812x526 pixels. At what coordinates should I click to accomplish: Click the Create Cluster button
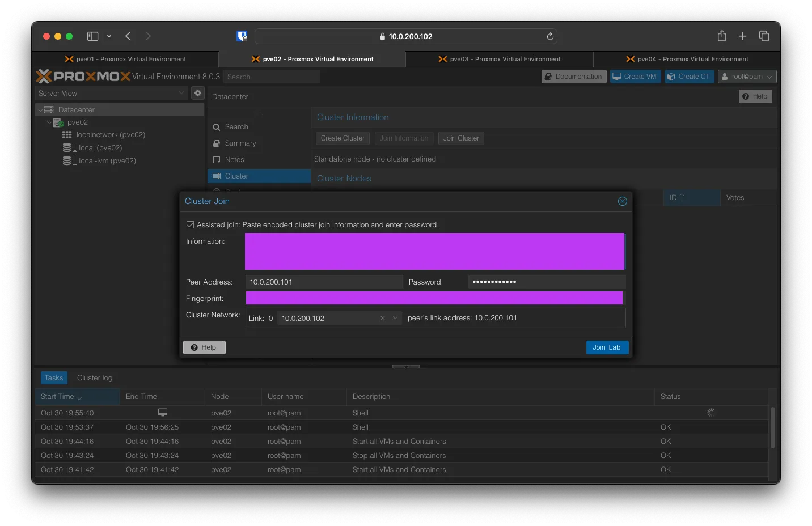342,138
